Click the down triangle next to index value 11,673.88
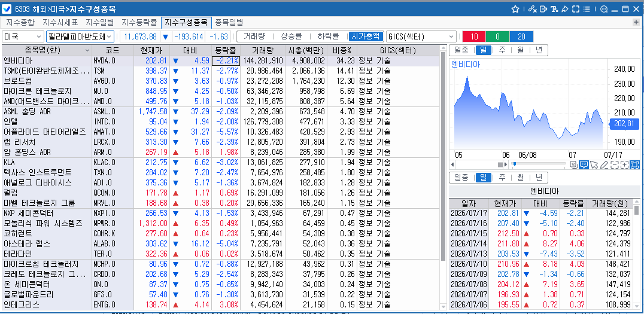 tap(166, 36)
